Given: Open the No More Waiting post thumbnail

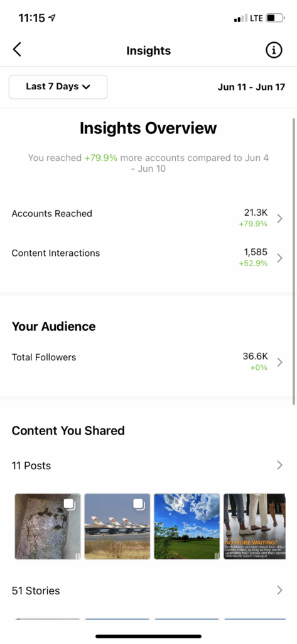Looking at the screenshot, I should (x=254, y=526).
